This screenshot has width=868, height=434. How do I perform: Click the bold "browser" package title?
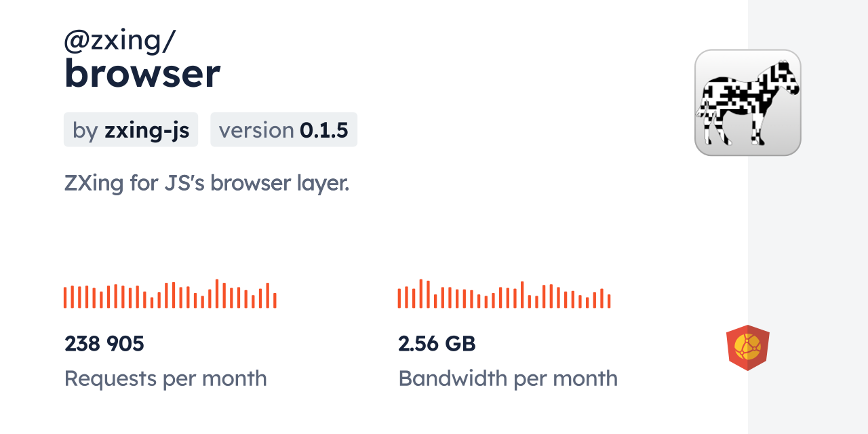click(142, 73)
